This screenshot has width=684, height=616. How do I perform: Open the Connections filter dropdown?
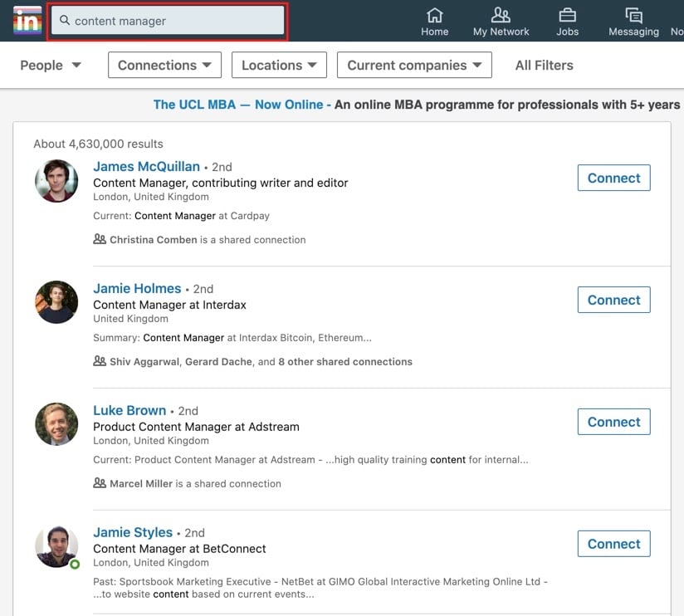(165, 65)
